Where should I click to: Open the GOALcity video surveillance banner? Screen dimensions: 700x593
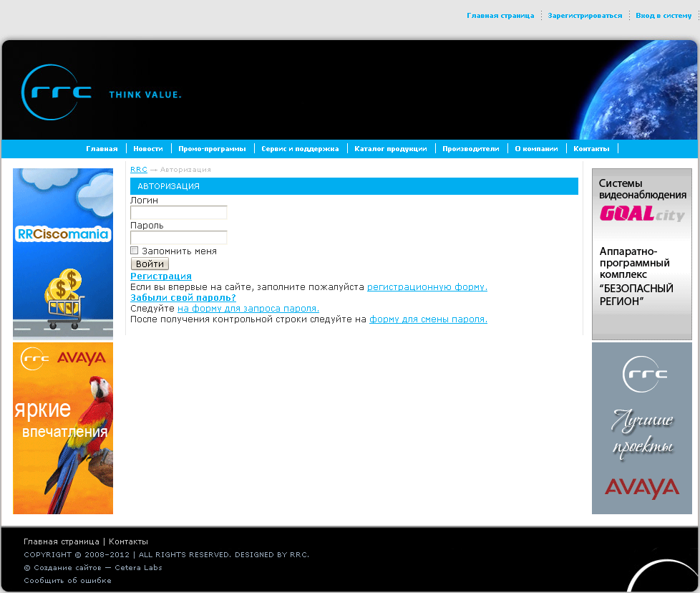click(x=641, y=253)
